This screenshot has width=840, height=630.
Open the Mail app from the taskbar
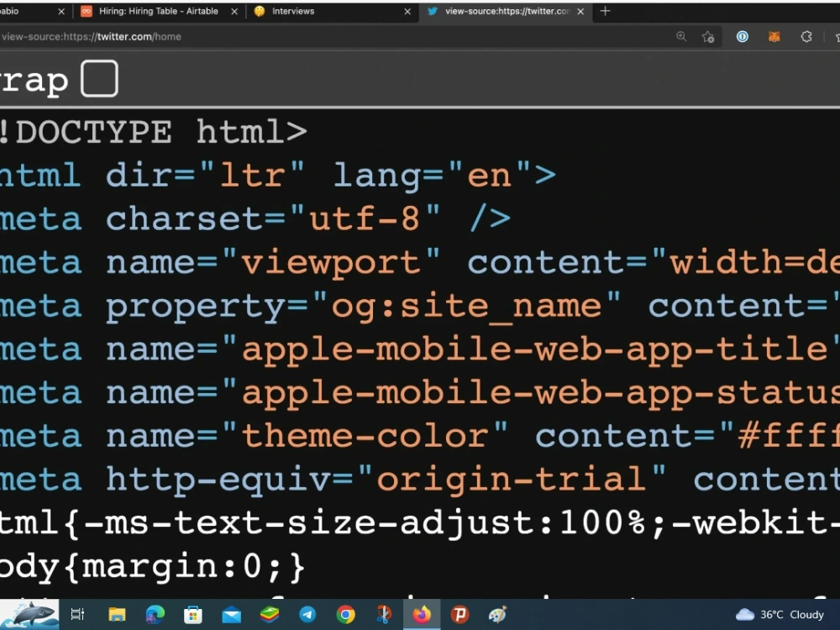229,615
